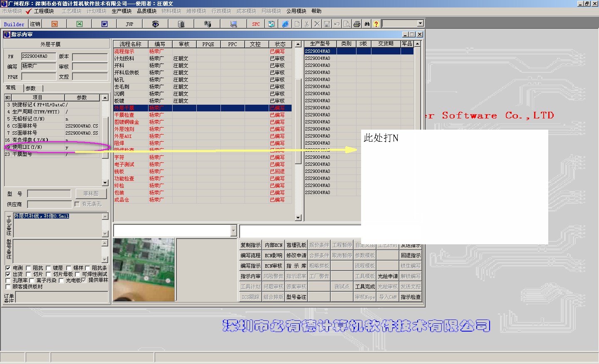599x364 pixels.
Task: Click the PN input field
Action: coord(39,57)
